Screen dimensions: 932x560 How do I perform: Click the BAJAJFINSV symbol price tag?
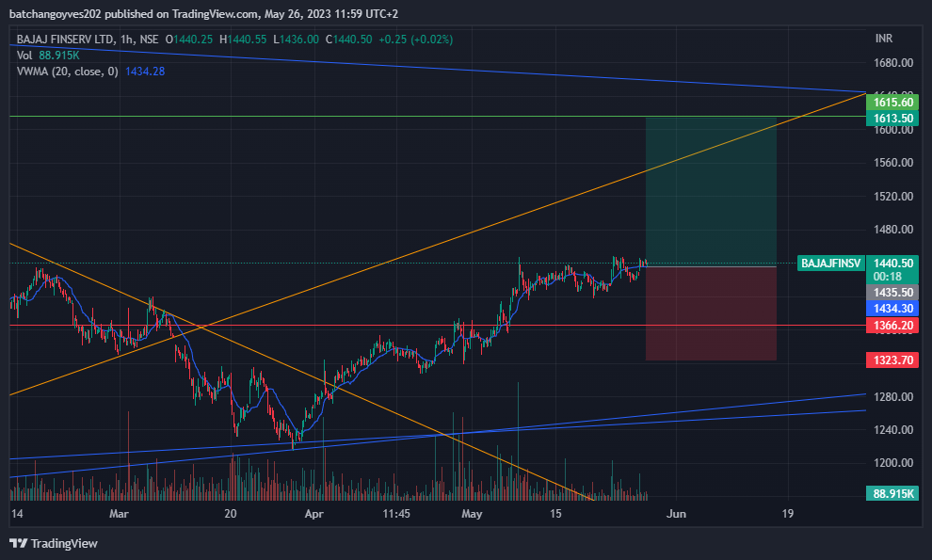(x=830, y=264)
